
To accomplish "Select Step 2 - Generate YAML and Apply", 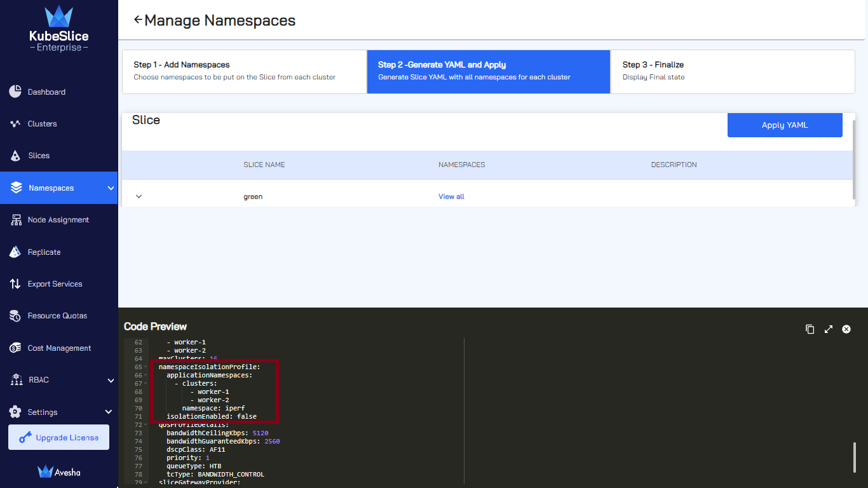I will pyautogui.click(x=489, y=72).
